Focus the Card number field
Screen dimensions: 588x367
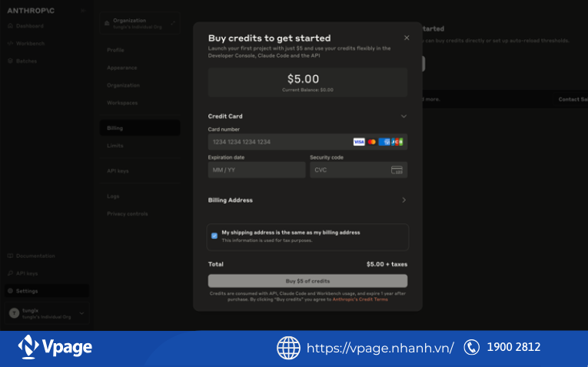[x=307, y=142]
